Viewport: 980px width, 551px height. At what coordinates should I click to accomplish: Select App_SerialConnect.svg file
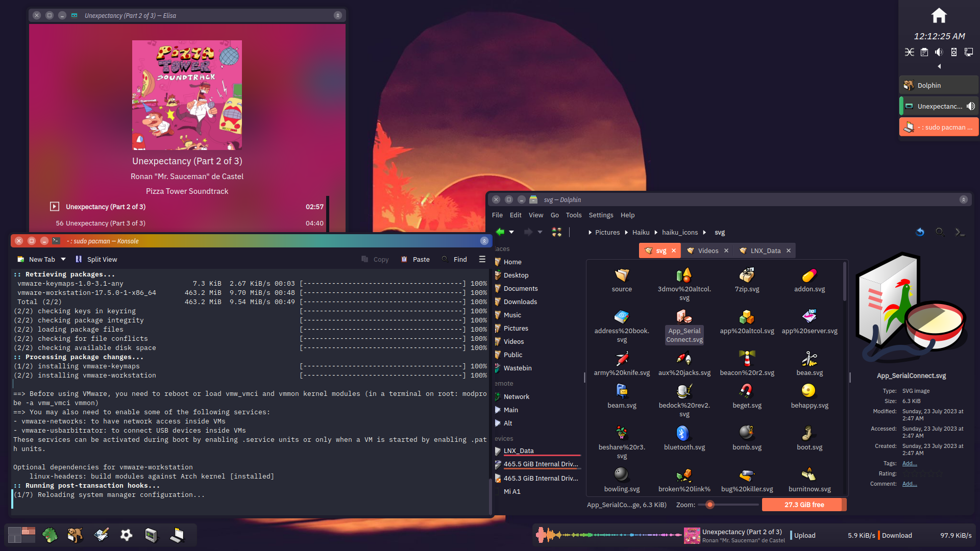coord(684,325)
